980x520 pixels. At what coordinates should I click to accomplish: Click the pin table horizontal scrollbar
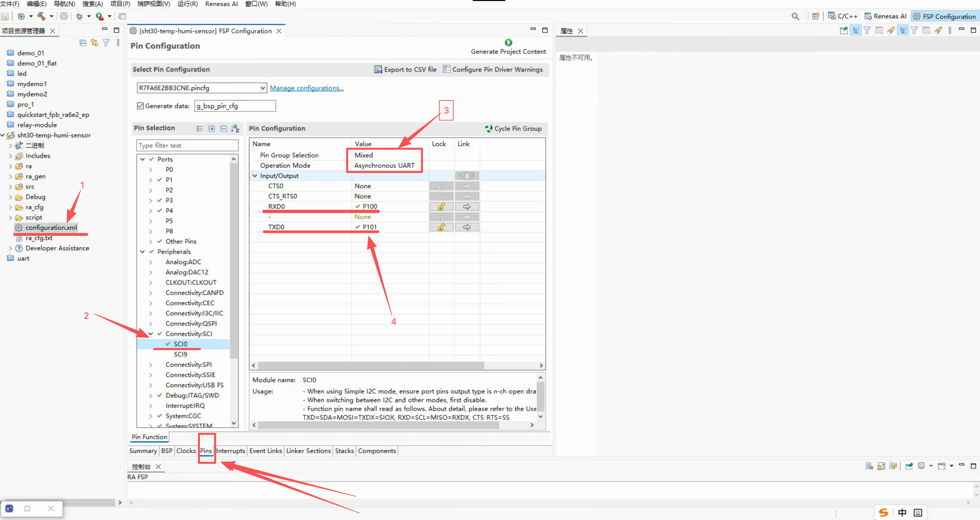(371, 366)
